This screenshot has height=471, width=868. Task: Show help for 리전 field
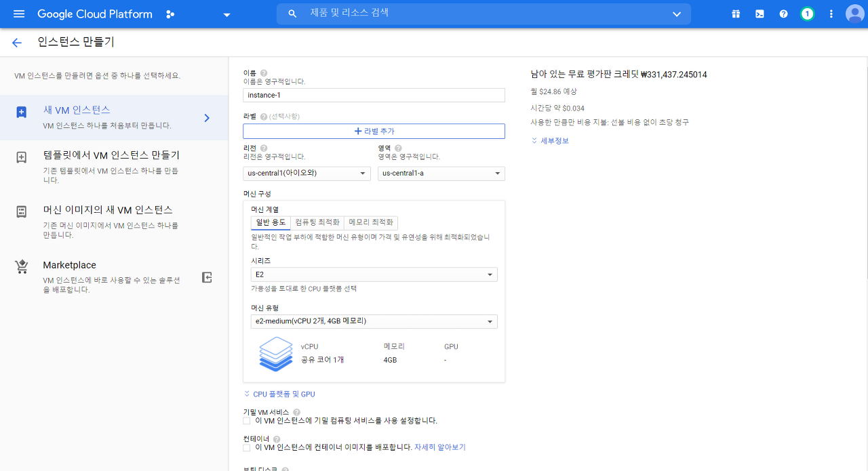pos(264,148)
